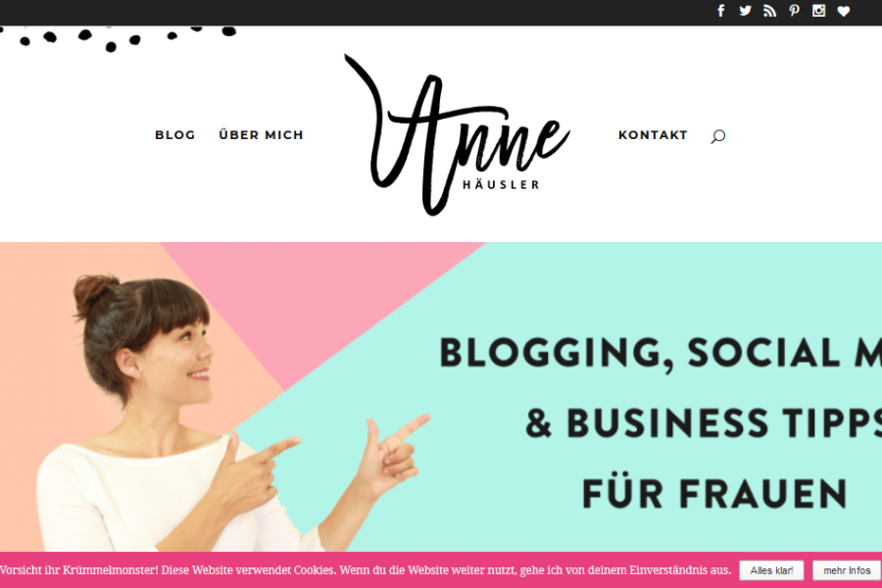882x588 pixels.
Task: Click the hero photo of the pointing woman
Action: 225,414
